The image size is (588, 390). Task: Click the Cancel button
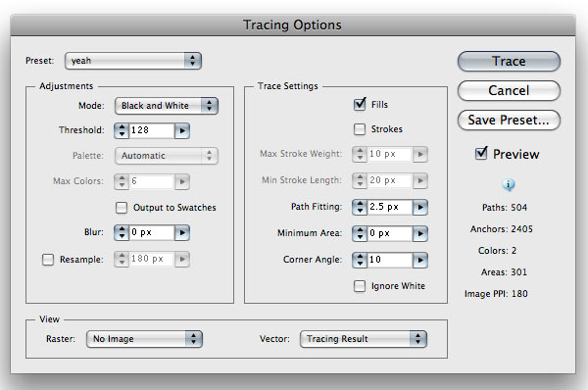click(509, 90)
